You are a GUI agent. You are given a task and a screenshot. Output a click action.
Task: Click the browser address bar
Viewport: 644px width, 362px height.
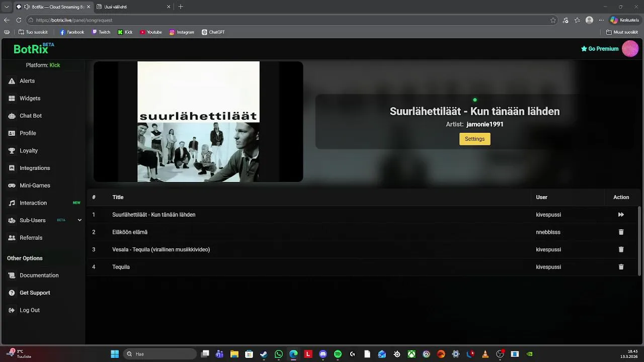pos(292,20)
